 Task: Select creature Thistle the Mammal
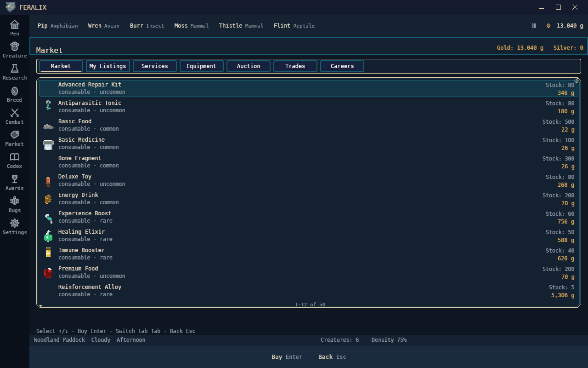coord(241,26)
